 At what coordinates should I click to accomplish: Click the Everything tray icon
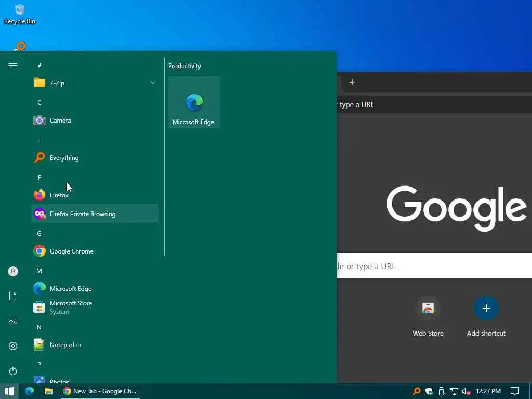pyautogui.click(x=417, y=391)
